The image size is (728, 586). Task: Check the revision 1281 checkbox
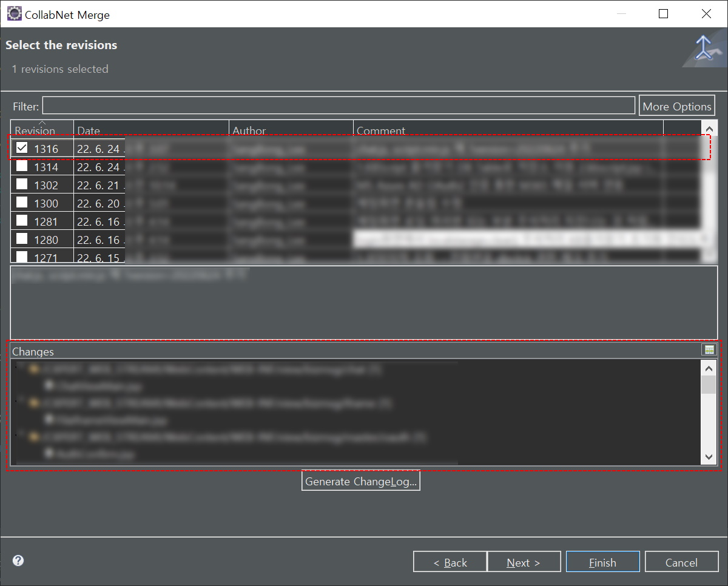click(x=22, y=220)
